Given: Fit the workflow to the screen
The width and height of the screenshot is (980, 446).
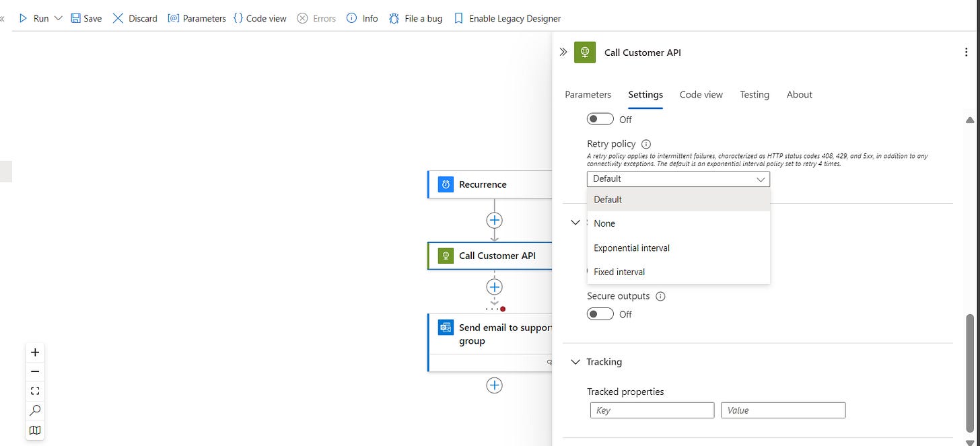Looking at the screenshot, I should [x=35, y=391].
